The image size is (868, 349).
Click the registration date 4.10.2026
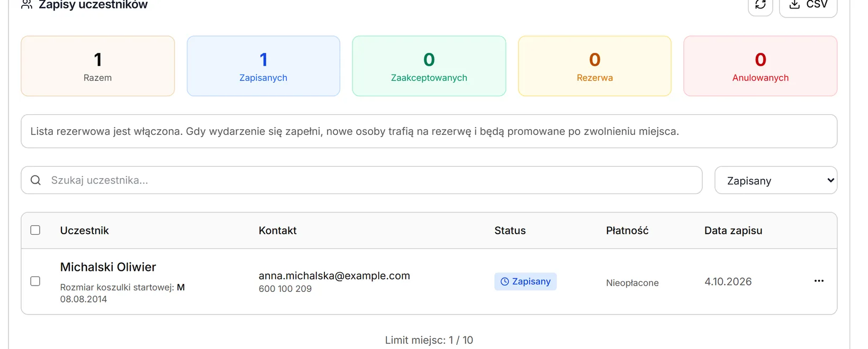coord(728,282)
